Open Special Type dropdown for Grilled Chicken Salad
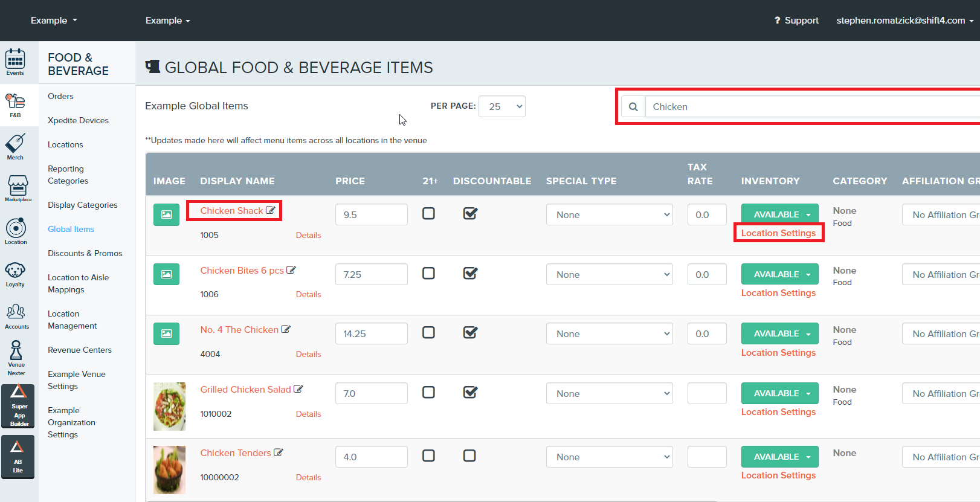The image size is (980, 502). (610, 393)
